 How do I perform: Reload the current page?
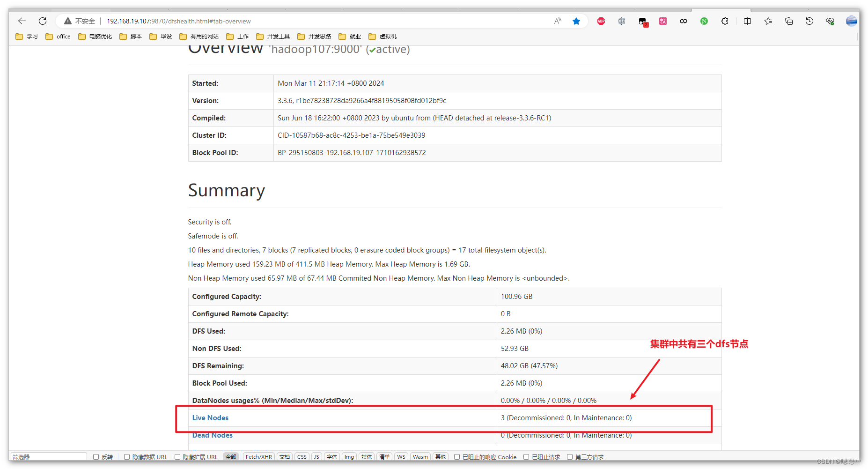[x=43, y=21]
